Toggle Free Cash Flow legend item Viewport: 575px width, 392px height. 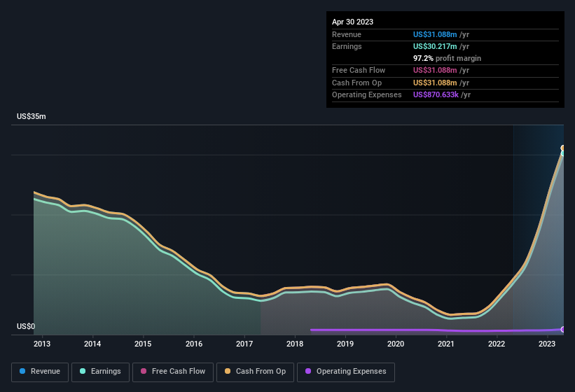click(173, 372)
